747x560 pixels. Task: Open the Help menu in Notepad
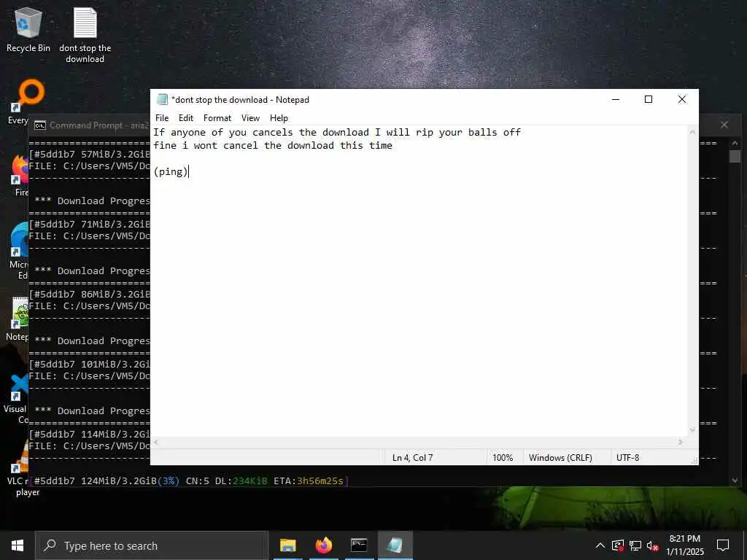pos(279,118)
